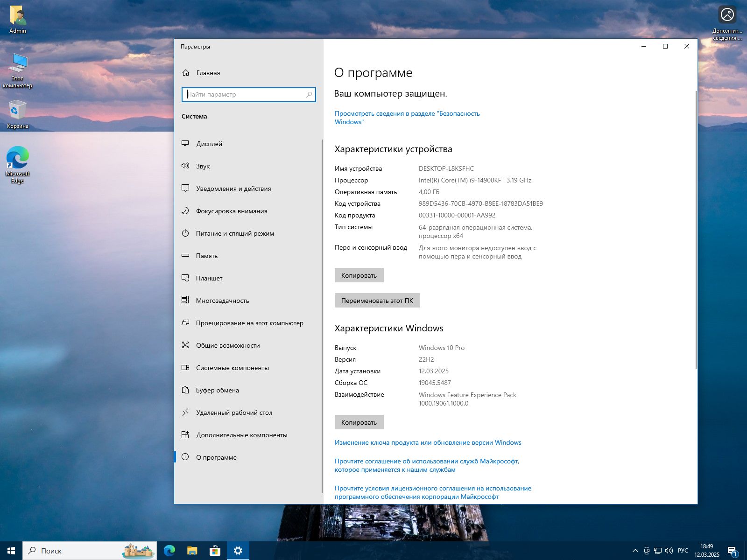Viewport: 747px width, 560px height.
Task: Open File Explorer from the taskbar
Action: click(x=192, y=551)
